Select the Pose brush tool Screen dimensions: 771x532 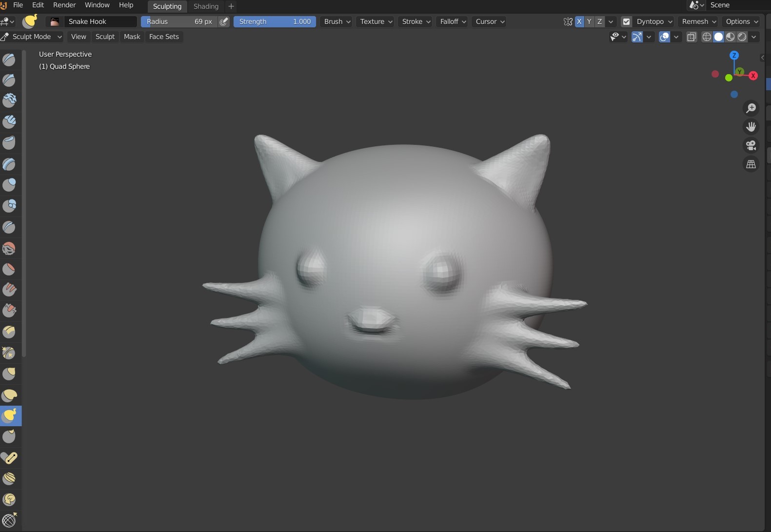(9, 458)
